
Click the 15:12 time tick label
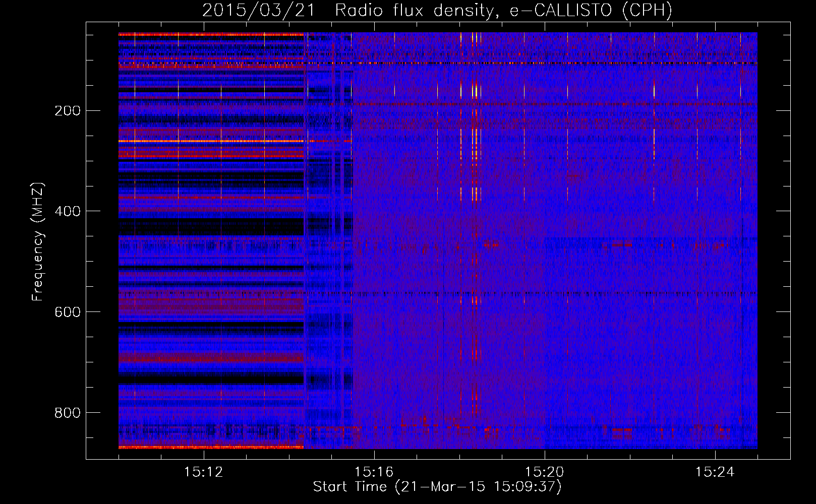coord(203,472)
